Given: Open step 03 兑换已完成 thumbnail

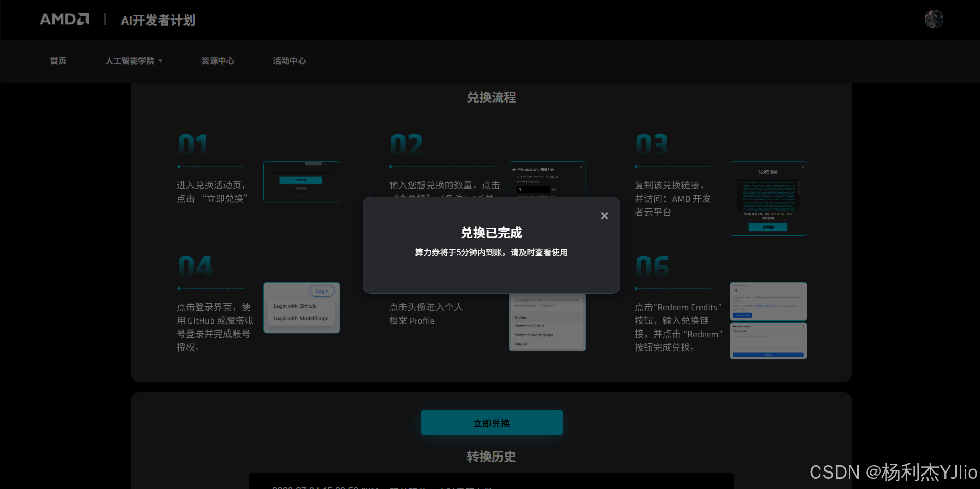Looking at the screenshot, I should click(x=768, y=199).
